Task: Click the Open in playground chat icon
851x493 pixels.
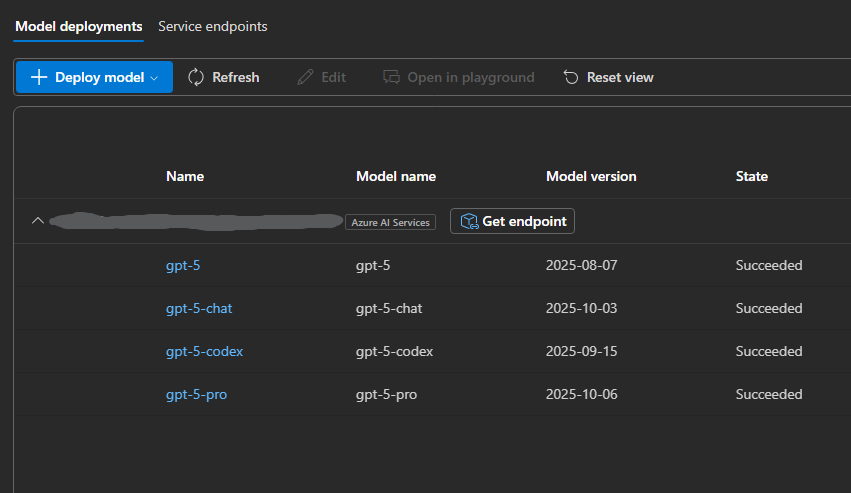Action: tap(392, 77)
